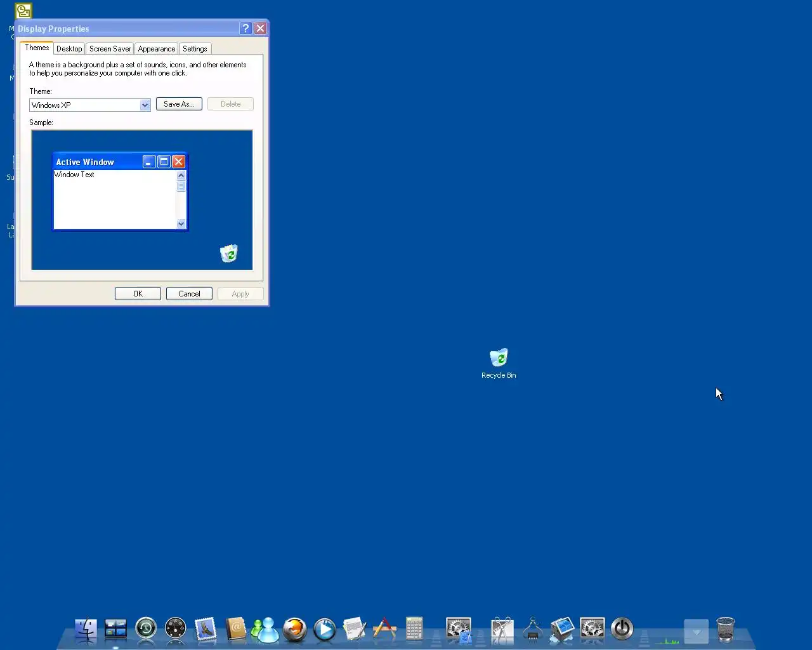Close the Display Properties dialog
812x650 pixels.
pyautogui.click(x=260, y=29)
